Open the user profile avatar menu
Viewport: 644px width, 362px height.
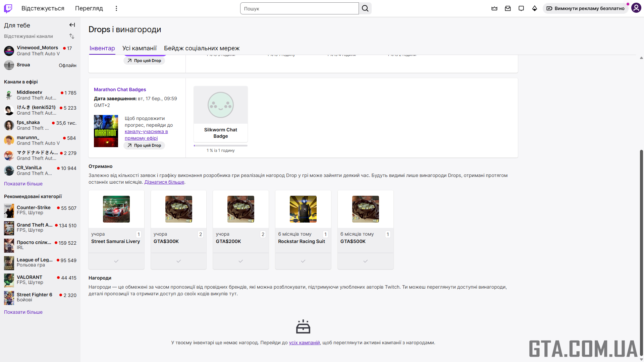[636, 8]
